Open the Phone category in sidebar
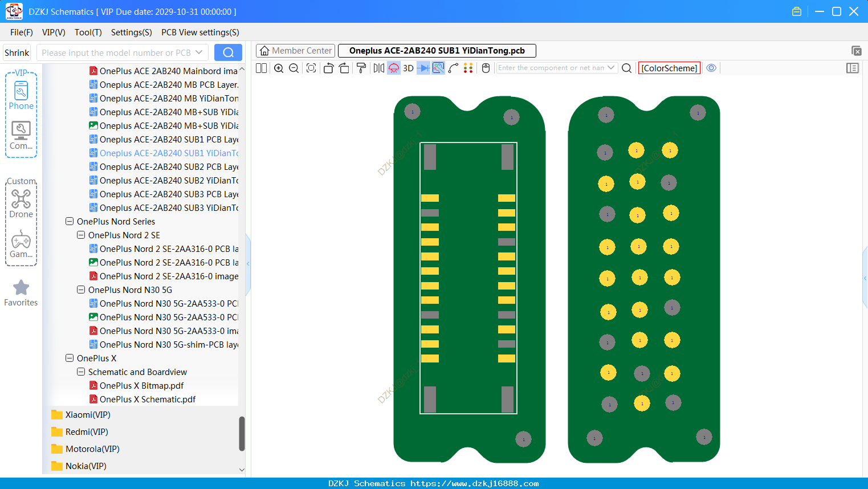868x489 pixels. [x=21, y=95]
